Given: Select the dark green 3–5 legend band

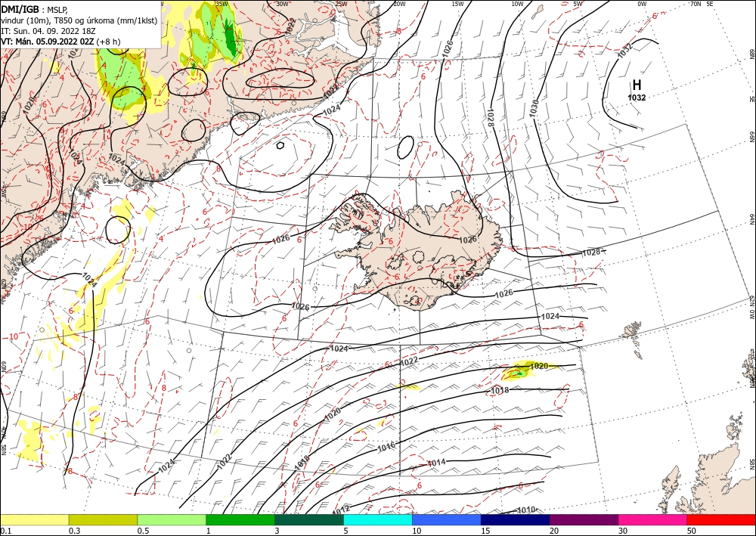Looking at the screenshot, I should click(309, 519).
